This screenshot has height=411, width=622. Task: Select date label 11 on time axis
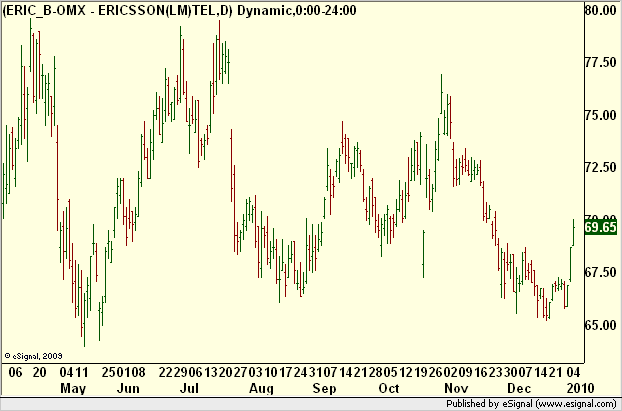tap(82, 372)
